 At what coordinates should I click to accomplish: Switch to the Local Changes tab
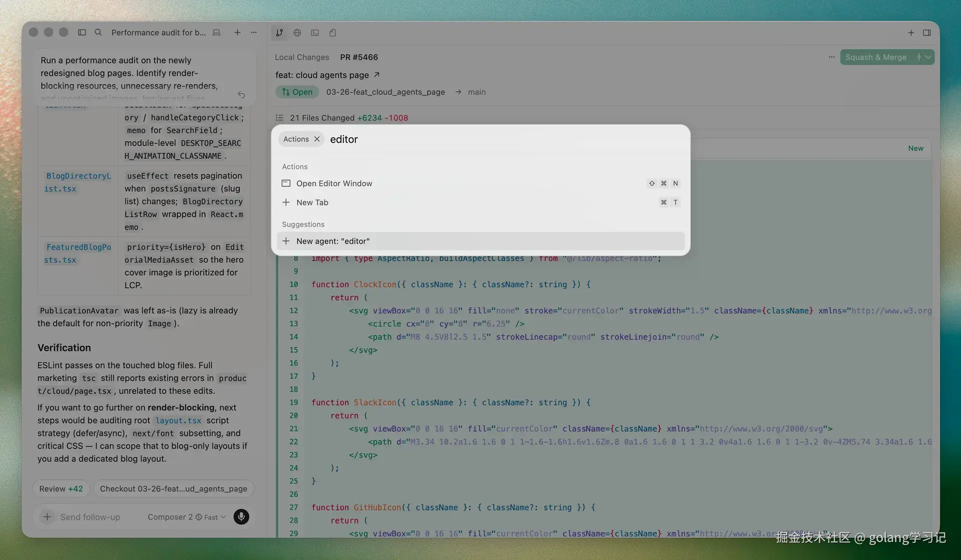[302, 57]
